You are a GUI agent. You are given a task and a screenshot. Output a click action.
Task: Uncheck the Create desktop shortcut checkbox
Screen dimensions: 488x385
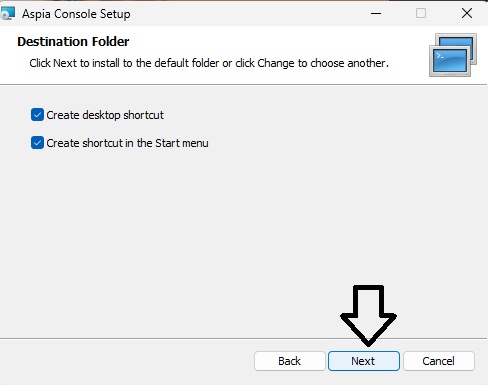point(37,115)
